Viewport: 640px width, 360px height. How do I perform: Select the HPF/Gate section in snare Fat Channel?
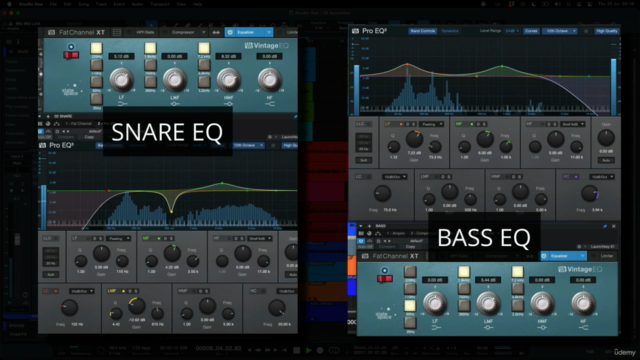pyautogui.click(x=145, y=32)
